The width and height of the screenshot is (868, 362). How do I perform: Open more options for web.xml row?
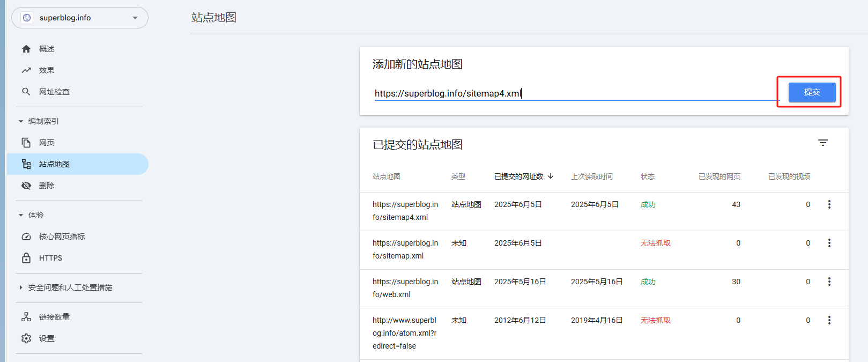click(x=829, y=282)
